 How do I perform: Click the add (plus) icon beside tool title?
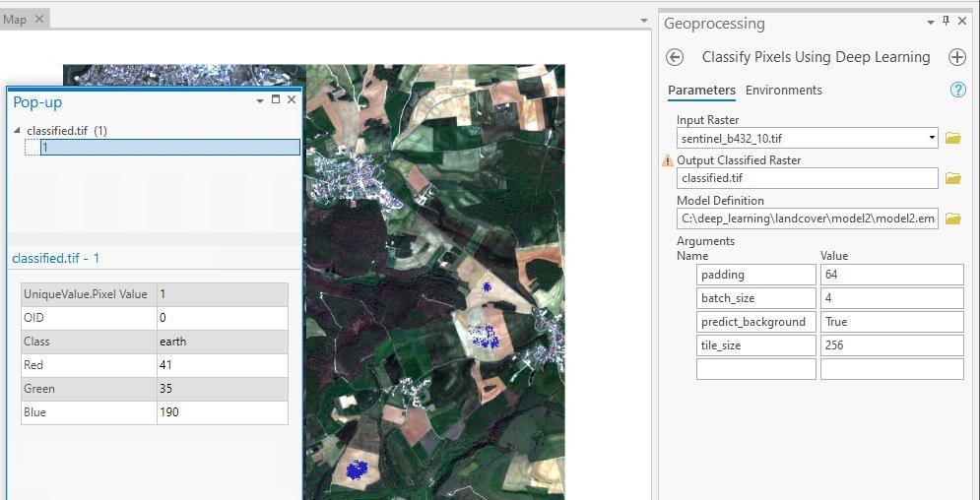click(x=956, y=57)
